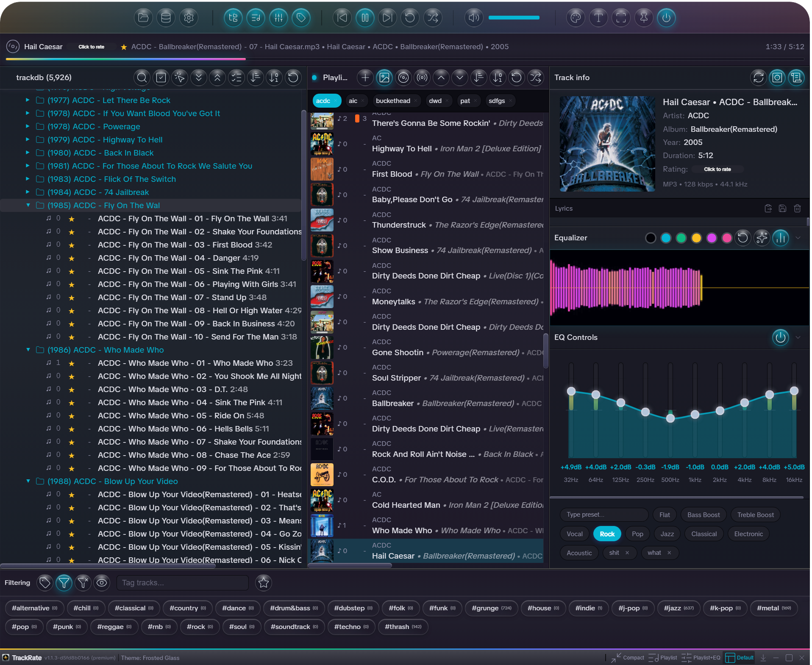The width and height of the screenshot is (812, 665).
Task: Reset the Equalizer with the undo icon
Action: [x=742, y=238]
